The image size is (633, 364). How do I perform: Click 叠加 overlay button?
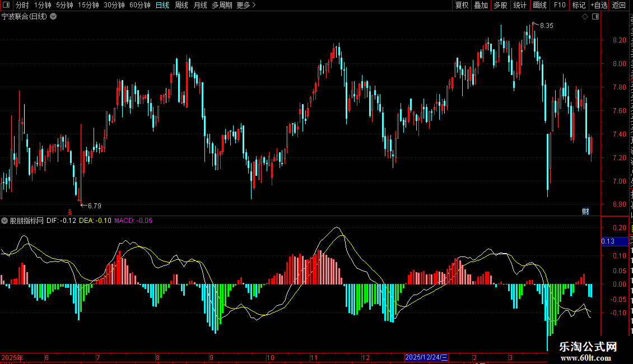[481, 5]
